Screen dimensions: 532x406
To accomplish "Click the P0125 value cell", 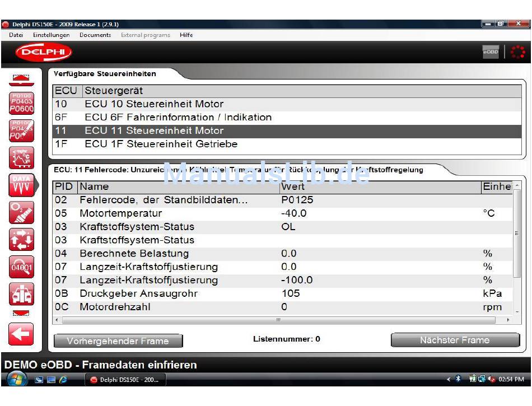I will click(x=297, y=200).
